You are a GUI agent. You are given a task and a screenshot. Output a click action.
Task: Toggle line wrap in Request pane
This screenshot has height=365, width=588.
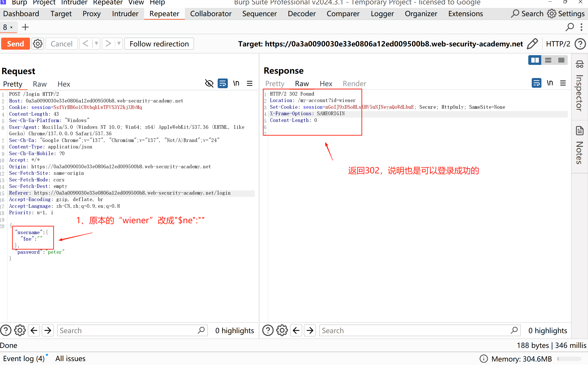[x=223, y=84]
